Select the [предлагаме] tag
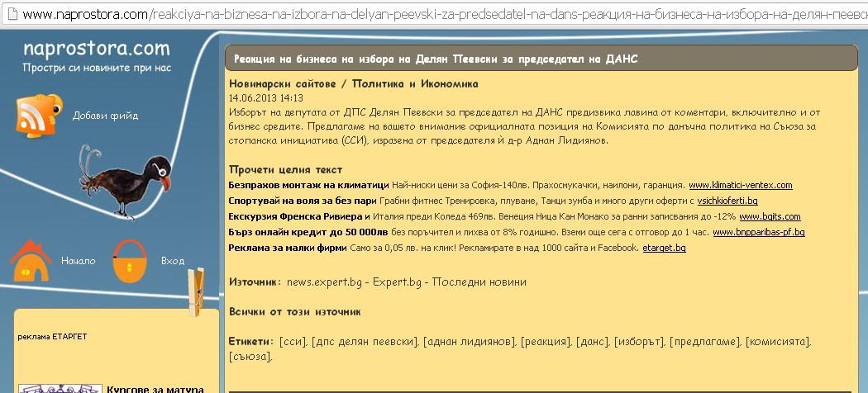The width and height of the screenshot is (868, 393). (704, 342)
